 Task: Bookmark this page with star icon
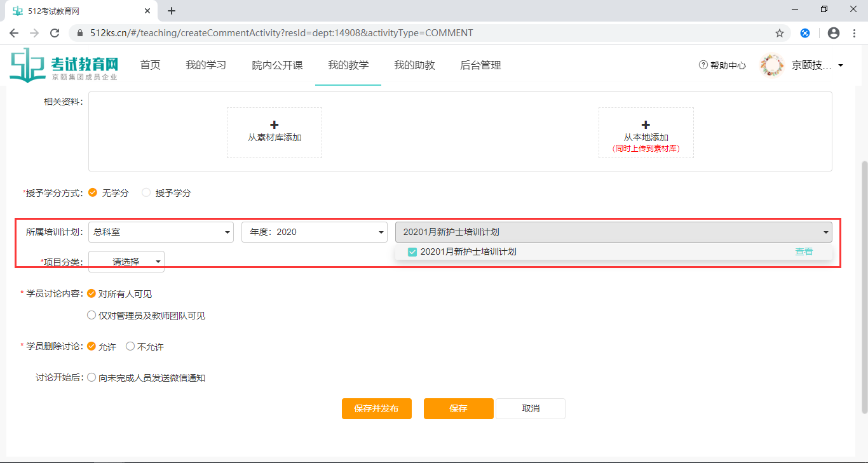click(780, 33)
